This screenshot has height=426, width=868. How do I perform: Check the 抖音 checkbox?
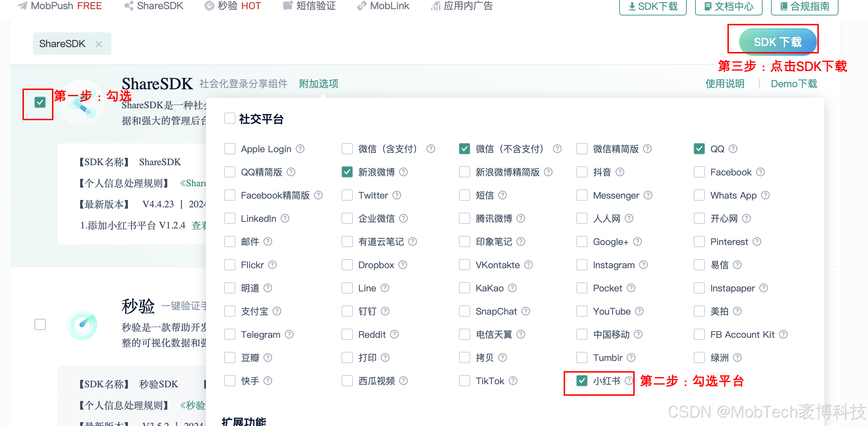tap(582, 172)
